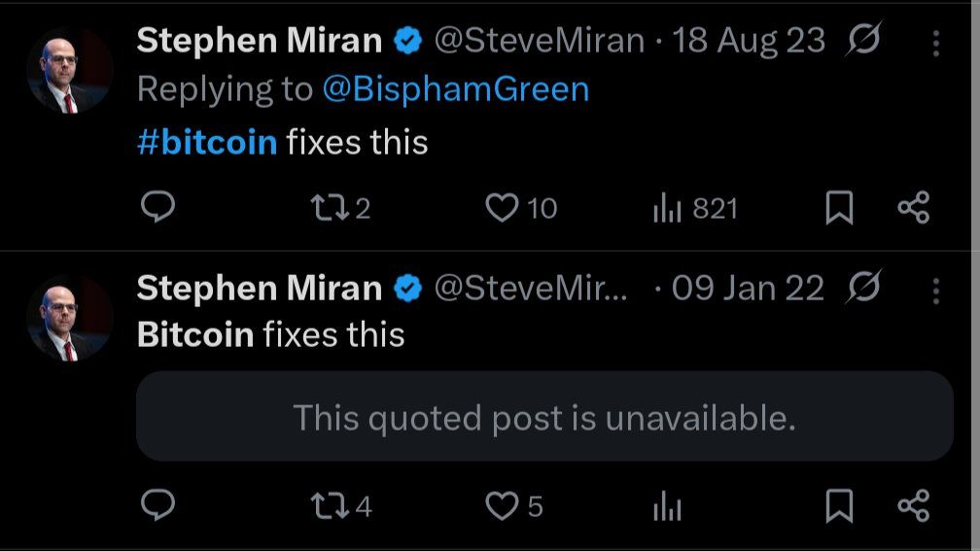Open the #bitcoin hashtag link
This screenshot has width=980, height=551.
pos(207,142)
